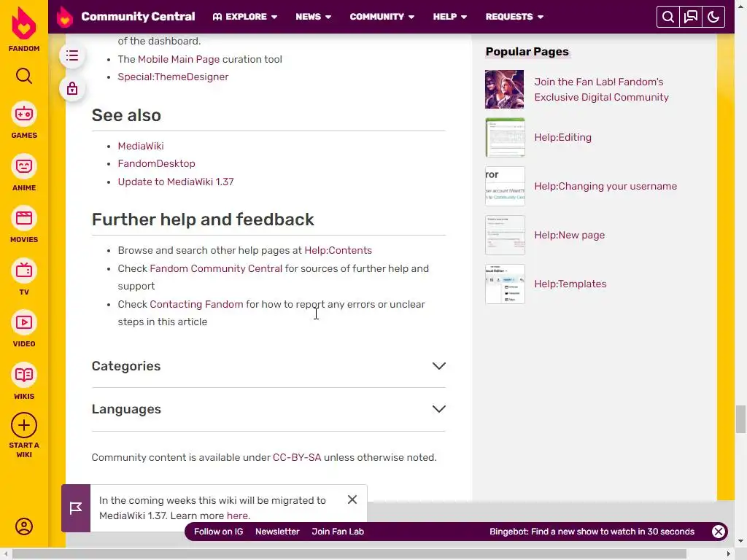
Task: Click the Fan Lab thumbnail image
Action: (505, 89)
